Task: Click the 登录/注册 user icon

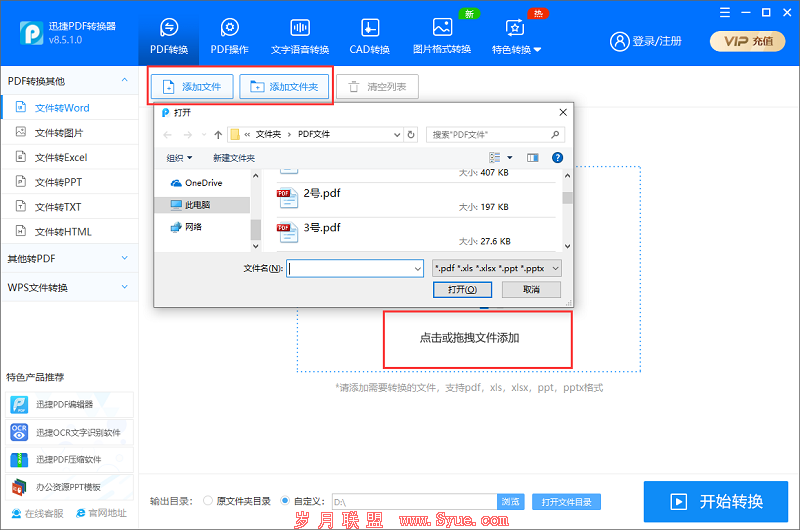Action: click(x=619, y=41)
